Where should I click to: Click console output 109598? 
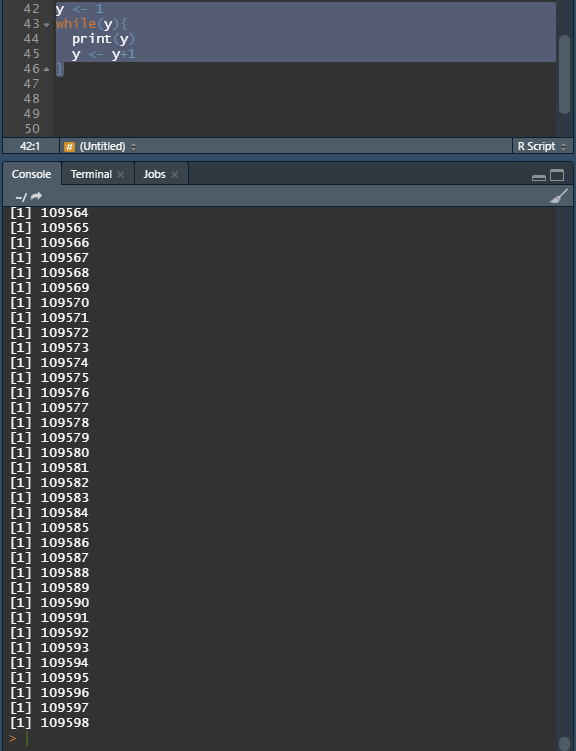pos(65,723)
